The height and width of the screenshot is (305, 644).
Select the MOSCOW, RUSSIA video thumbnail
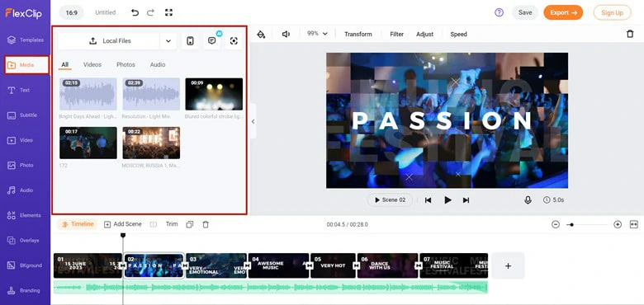pos(151,143)
